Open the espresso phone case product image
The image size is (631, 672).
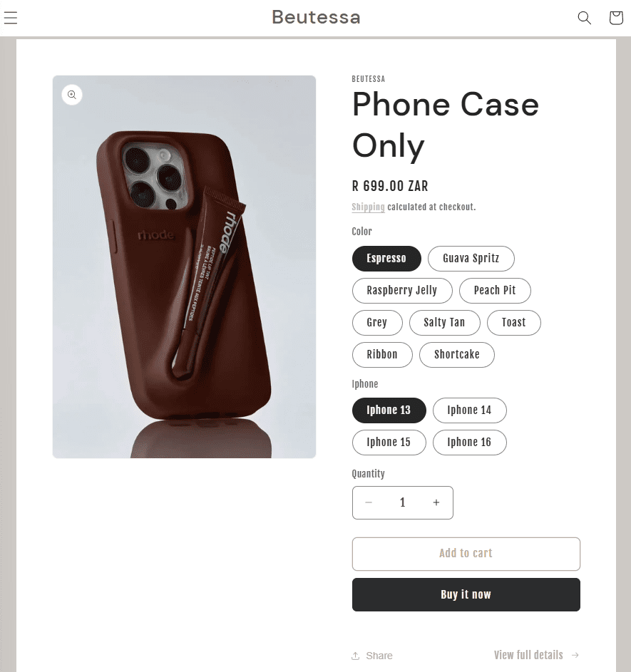click(185, 267)
